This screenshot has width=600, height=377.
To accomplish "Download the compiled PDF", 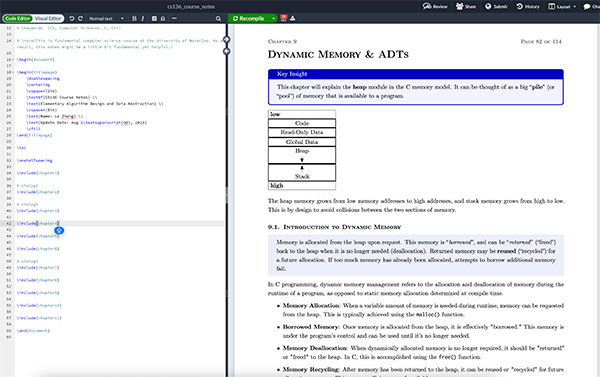I will [x=293, y=18].
